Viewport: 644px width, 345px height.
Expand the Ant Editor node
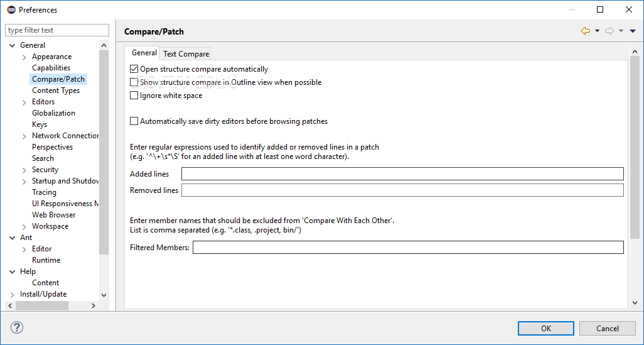(24, 249)
